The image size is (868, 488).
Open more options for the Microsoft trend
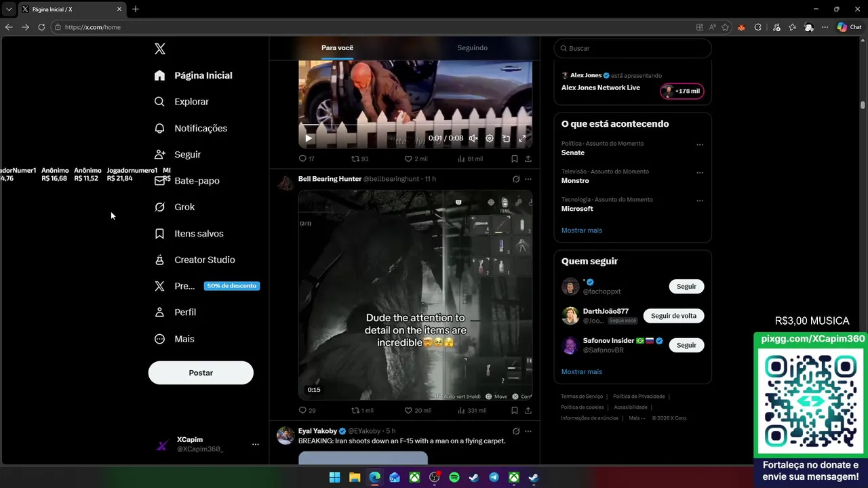700,201
